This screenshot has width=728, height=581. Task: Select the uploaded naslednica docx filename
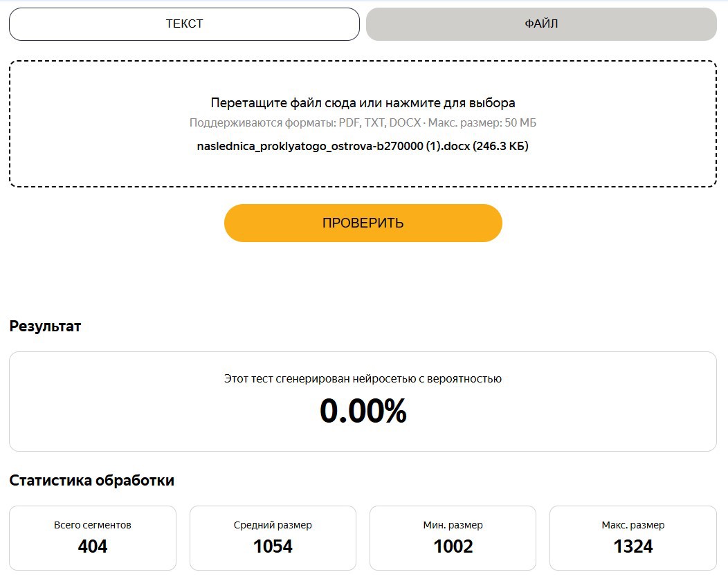pyautogui.click(x=363, y=146)
